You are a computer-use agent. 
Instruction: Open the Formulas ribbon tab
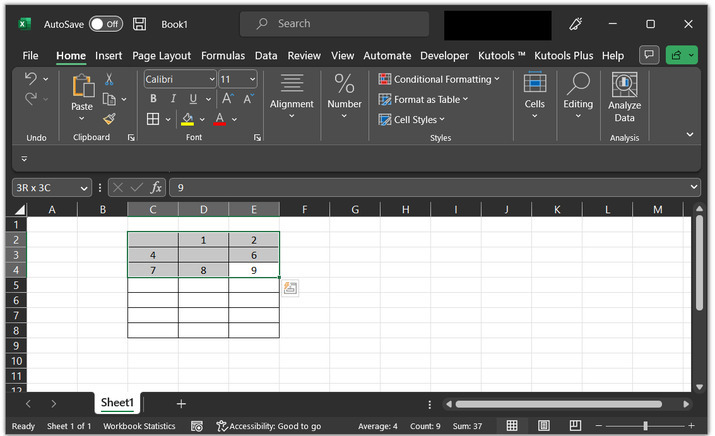223,56
